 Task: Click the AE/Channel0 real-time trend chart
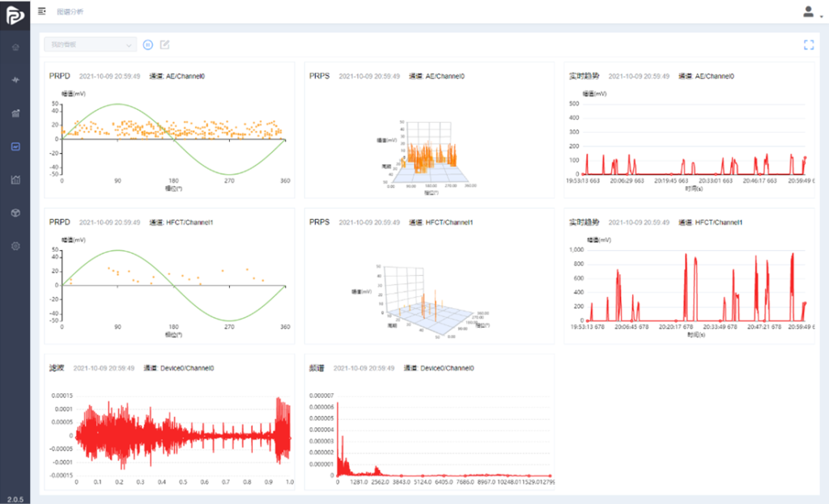pos(688,138)
